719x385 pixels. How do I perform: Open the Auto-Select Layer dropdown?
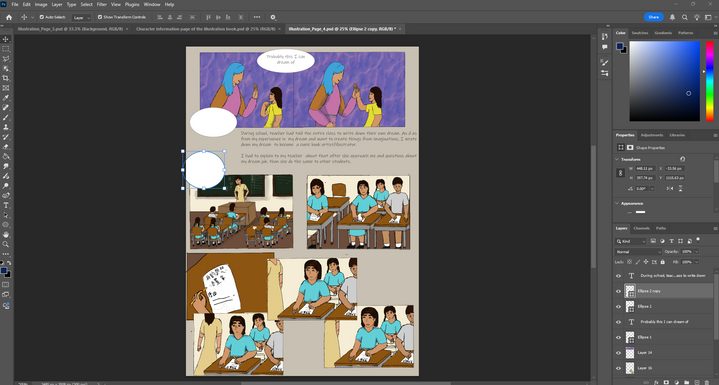[x=82, y=17]
